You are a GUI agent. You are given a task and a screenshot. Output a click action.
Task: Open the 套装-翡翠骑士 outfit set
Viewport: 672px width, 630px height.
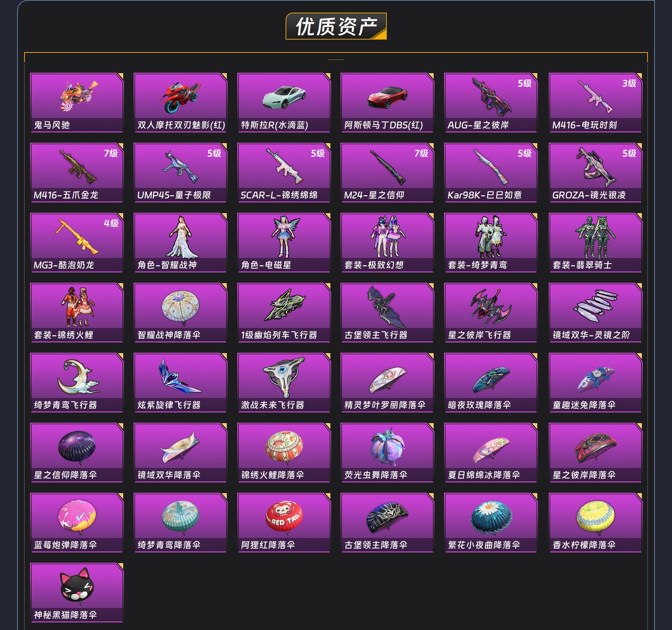pos(595,243)
